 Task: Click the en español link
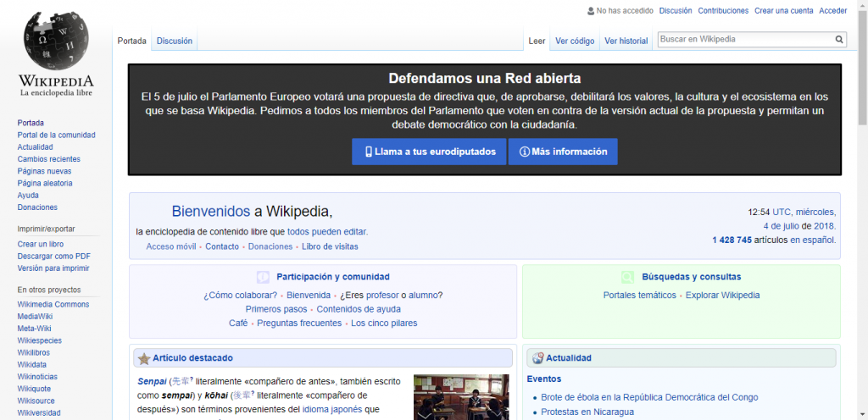[811, 240]
